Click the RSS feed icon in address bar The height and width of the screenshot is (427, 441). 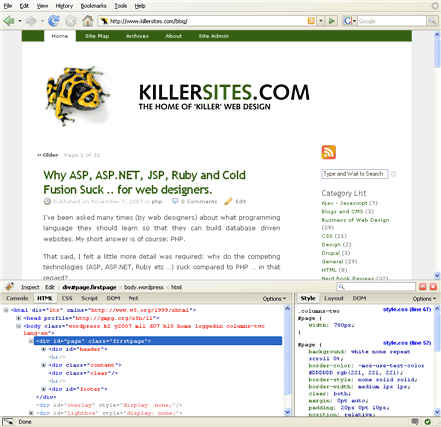coord(311,21)
